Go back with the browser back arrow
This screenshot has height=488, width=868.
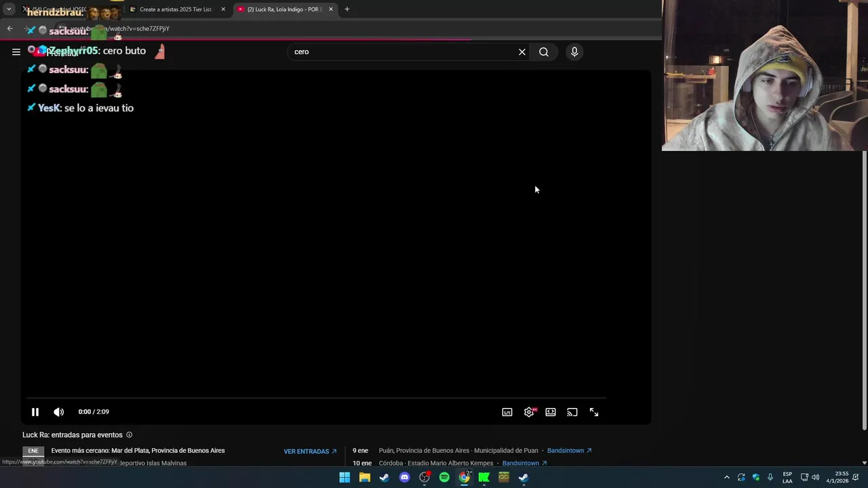point(9,28)
